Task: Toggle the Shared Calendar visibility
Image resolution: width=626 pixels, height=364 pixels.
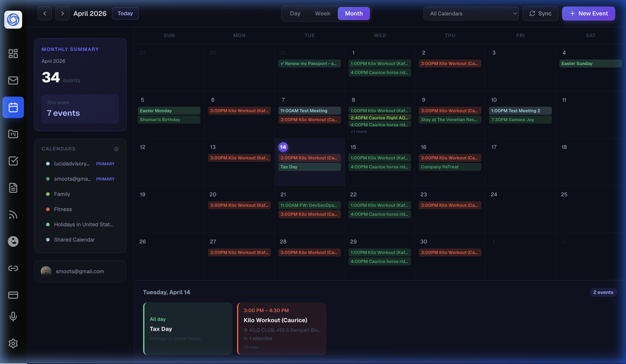Action: click(74, 239)
